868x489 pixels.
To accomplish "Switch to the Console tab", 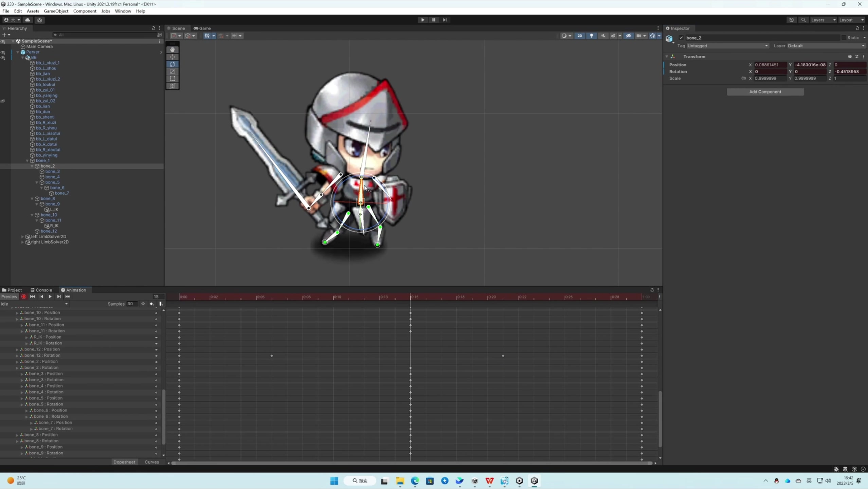I will (x=44, y=290).
